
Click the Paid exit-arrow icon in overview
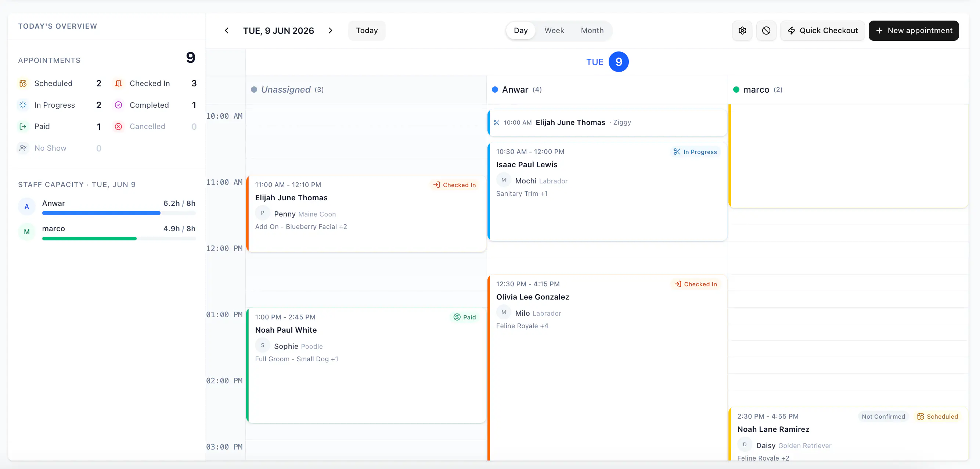tap(23, 126)
